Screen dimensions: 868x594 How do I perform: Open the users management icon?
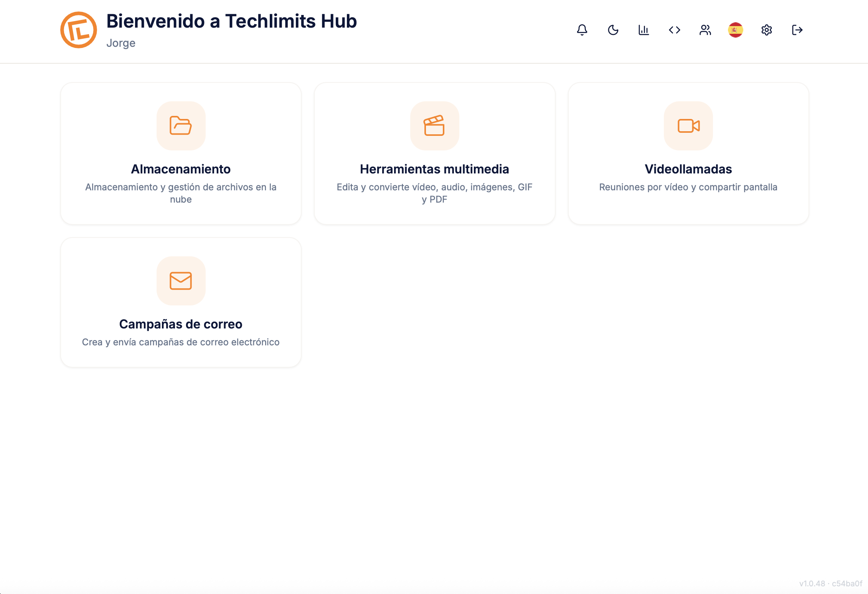tap(705, 30)
